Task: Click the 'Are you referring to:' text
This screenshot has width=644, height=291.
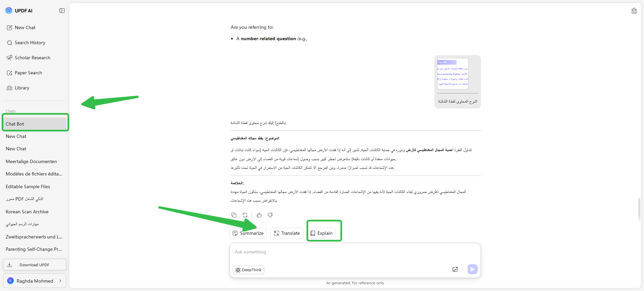Action: (252, 27)
